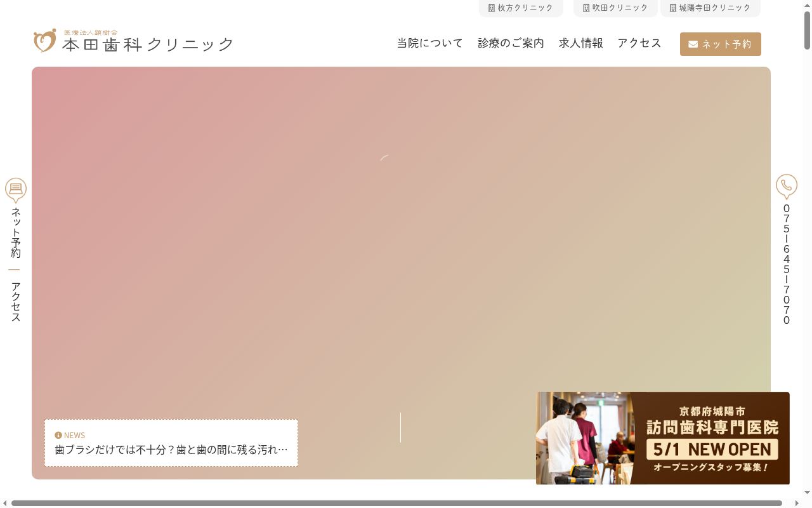Click building icon beside 枚方クリニック

click(x=492, y=8)
